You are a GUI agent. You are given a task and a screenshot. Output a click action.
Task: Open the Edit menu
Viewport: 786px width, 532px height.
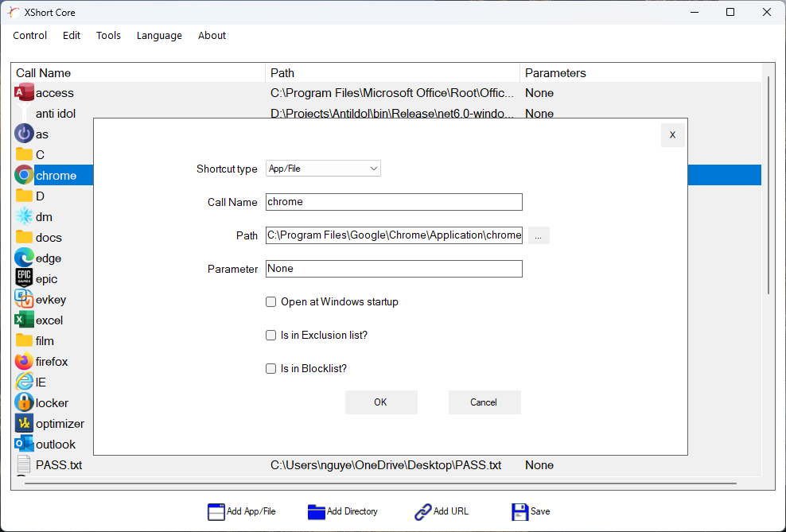(x=71, y=36)
